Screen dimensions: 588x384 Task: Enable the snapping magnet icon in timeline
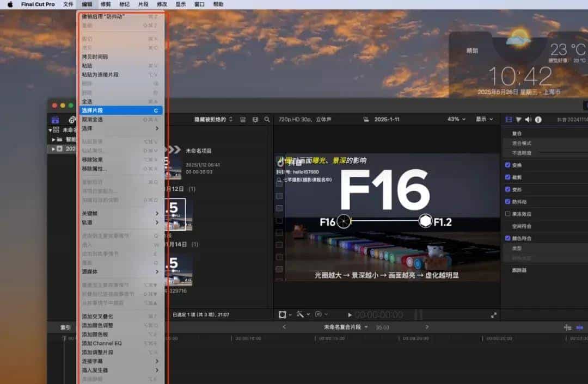(x=579, y=327)
